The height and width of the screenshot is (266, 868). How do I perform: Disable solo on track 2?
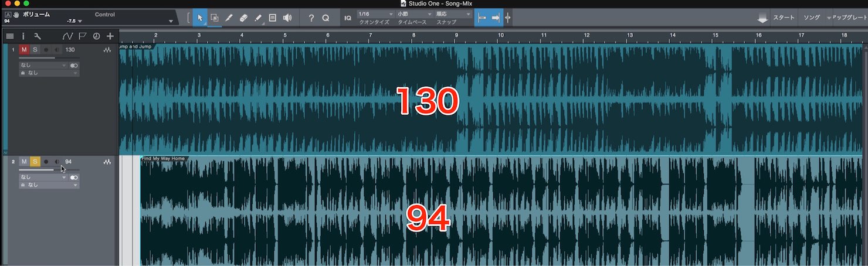pyautogui.click(x=35, y=162)
